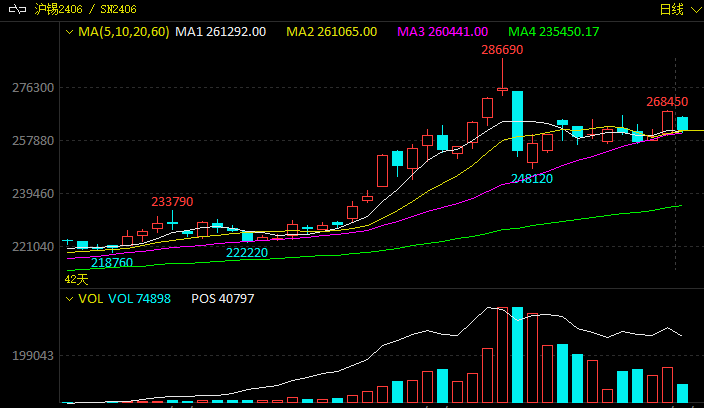Select the MA1 261292.00 label
704x408 pixels.
click(x=220, y=32)
